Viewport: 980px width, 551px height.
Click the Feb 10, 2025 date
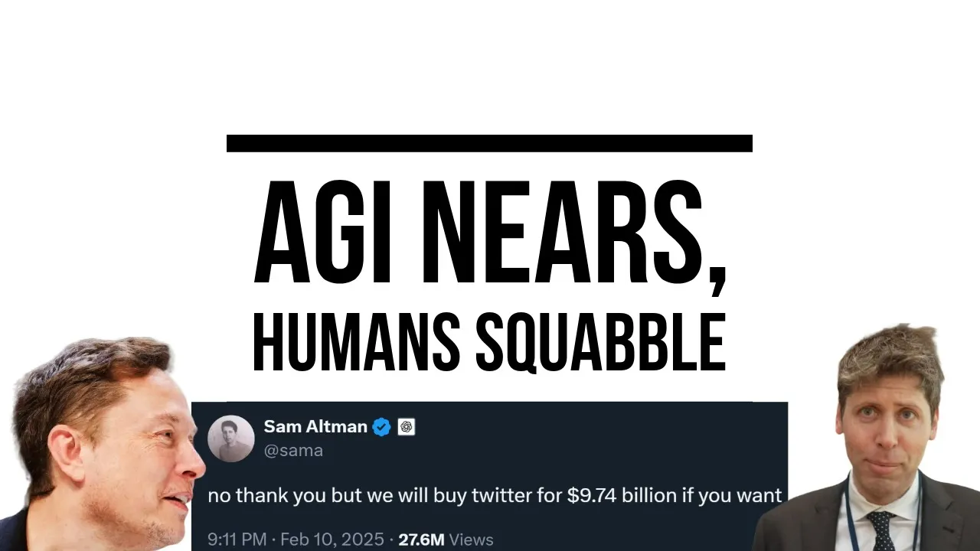[332, 540]
